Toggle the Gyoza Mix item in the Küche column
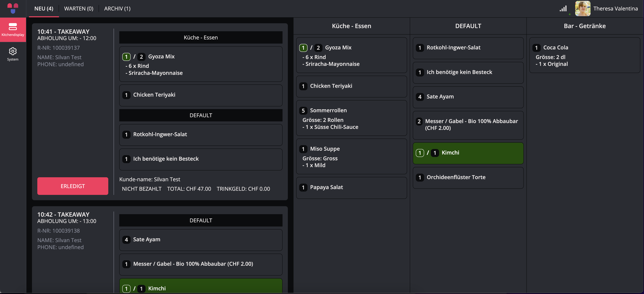This screenshot has width=644, height=294. click(x=351, y=55)
